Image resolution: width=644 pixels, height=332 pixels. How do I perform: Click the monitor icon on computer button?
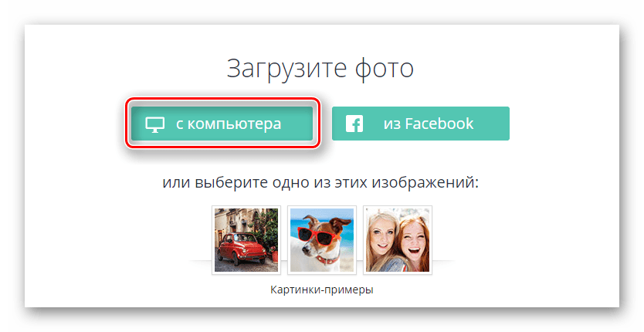(155, 124)
